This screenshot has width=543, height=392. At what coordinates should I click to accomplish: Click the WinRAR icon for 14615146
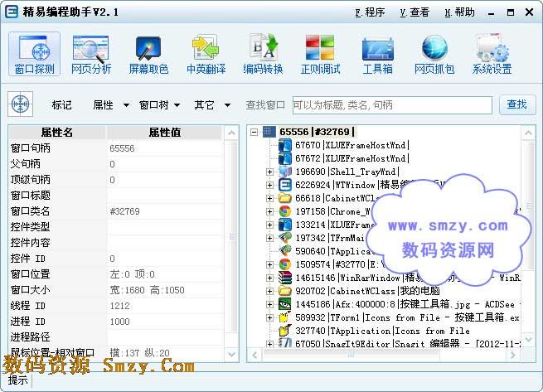[284, 278]
